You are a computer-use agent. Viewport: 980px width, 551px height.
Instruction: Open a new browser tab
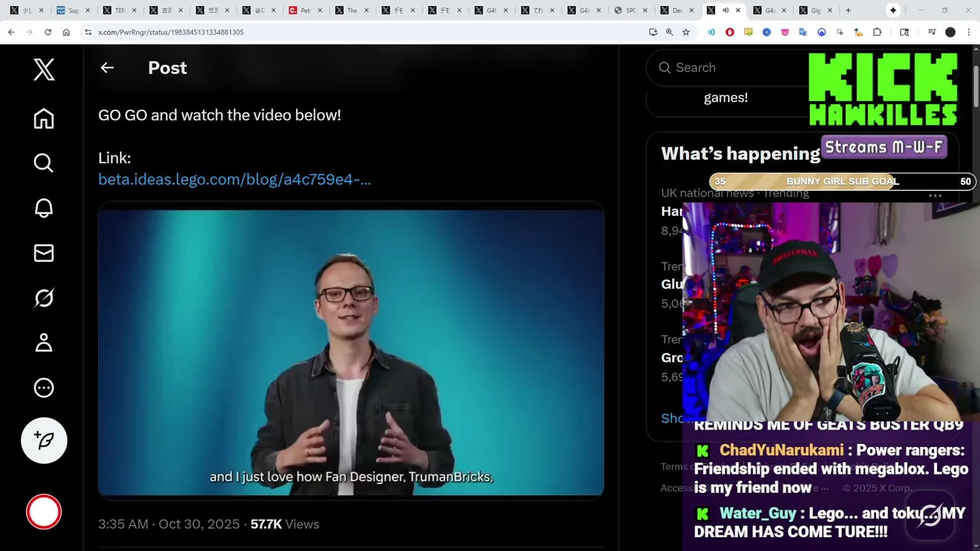(x=848, y=11)
